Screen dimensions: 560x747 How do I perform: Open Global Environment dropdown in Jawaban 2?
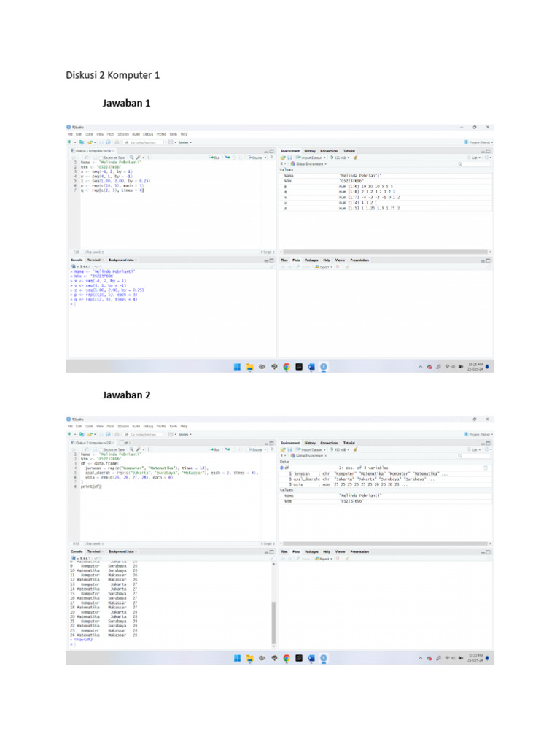pos(308,456)
